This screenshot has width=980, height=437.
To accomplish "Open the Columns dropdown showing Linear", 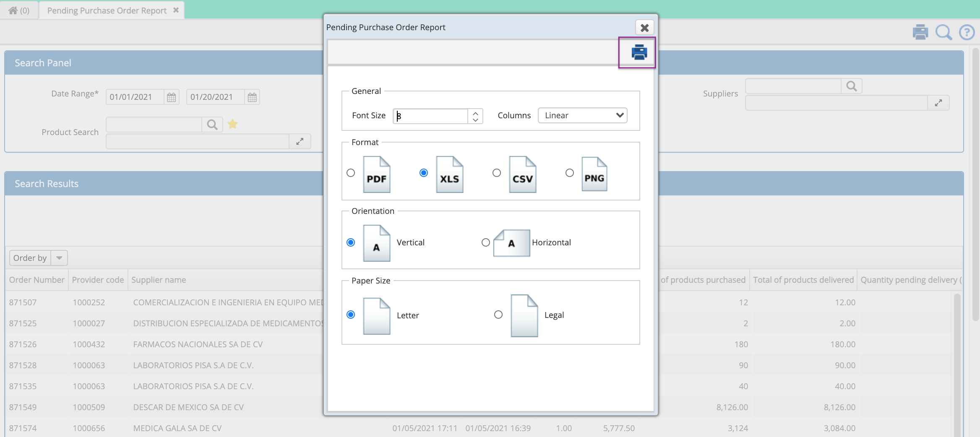I will tap(582, 115).
